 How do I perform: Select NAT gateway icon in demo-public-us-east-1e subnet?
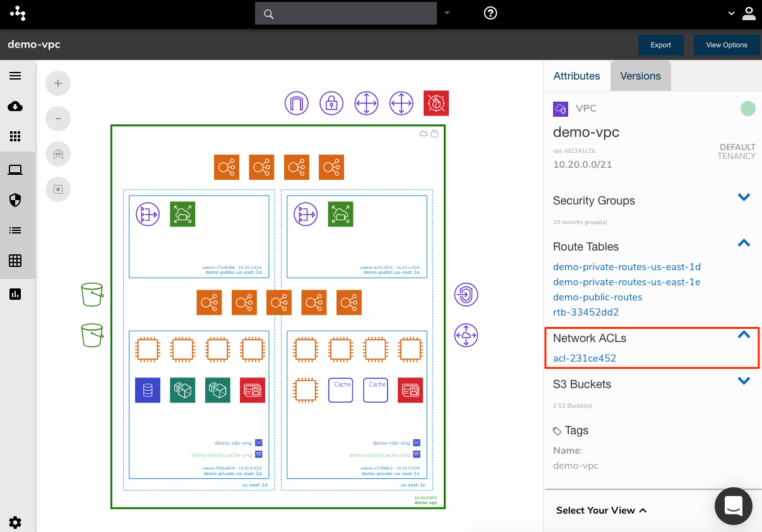tap(306, 214)
